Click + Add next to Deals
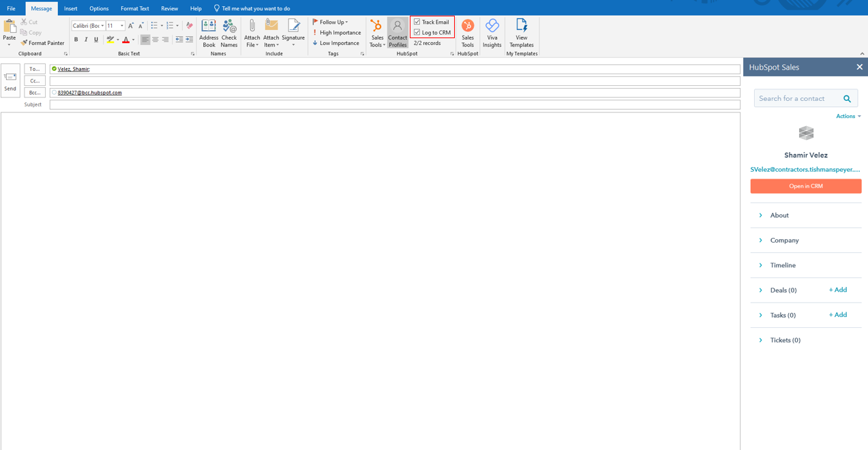The image size is (868, 450). pos(837,290)
